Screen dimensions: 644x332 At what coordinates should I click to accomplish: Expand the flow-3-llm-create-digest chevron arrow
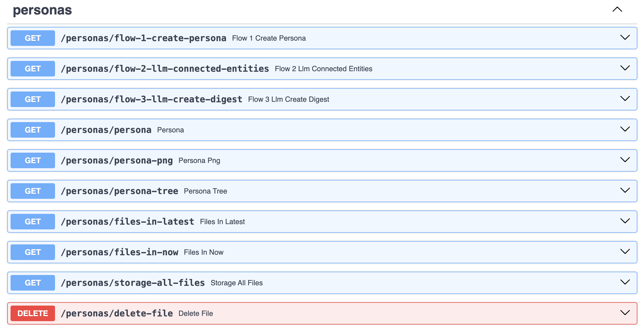[x=625, y=99]
